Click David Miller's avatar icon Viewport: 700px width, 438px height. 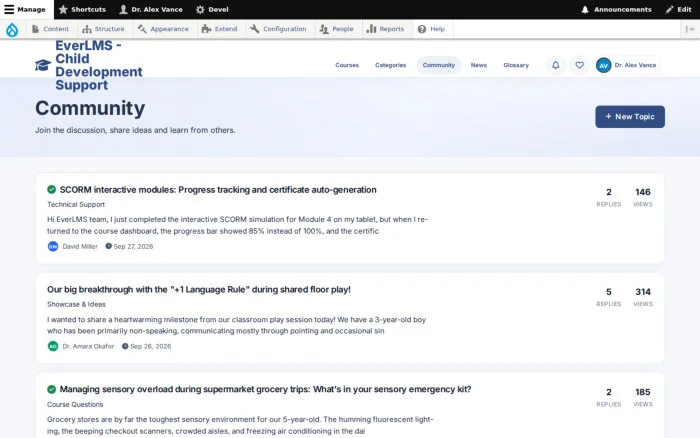point(53,246)
